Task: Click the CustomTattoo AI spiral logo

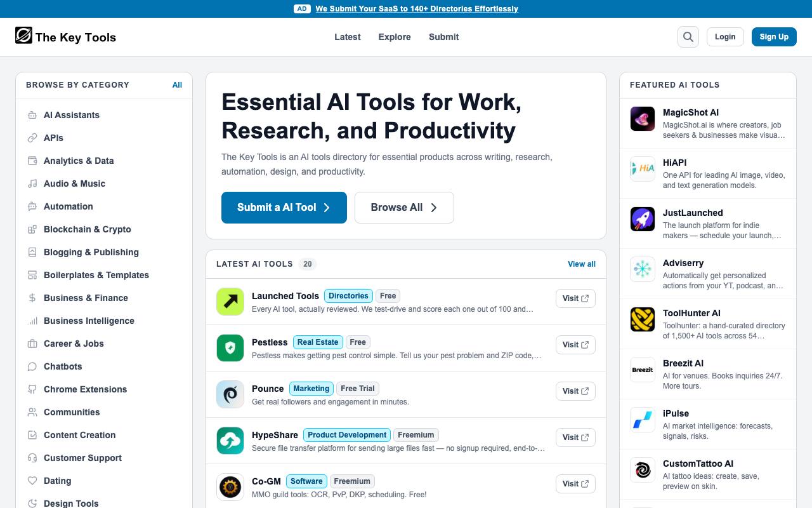Action: tap(643, 470)
